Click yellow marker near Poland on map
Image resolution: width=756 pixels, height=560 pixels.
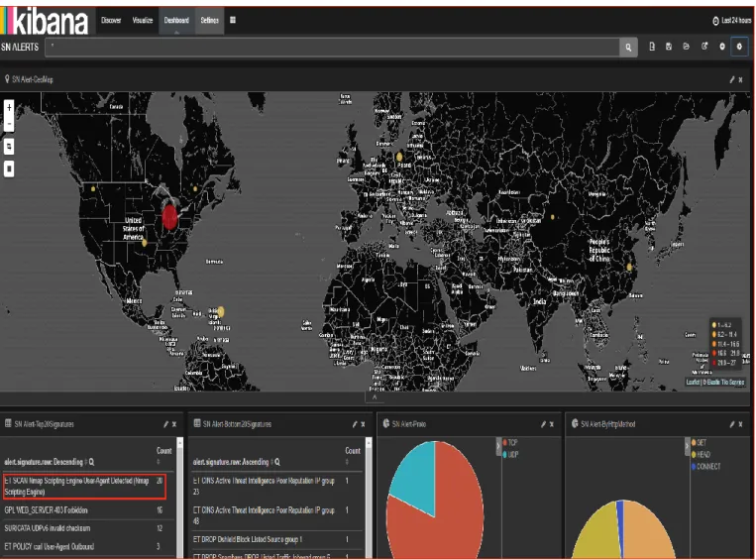coord(399,157)
